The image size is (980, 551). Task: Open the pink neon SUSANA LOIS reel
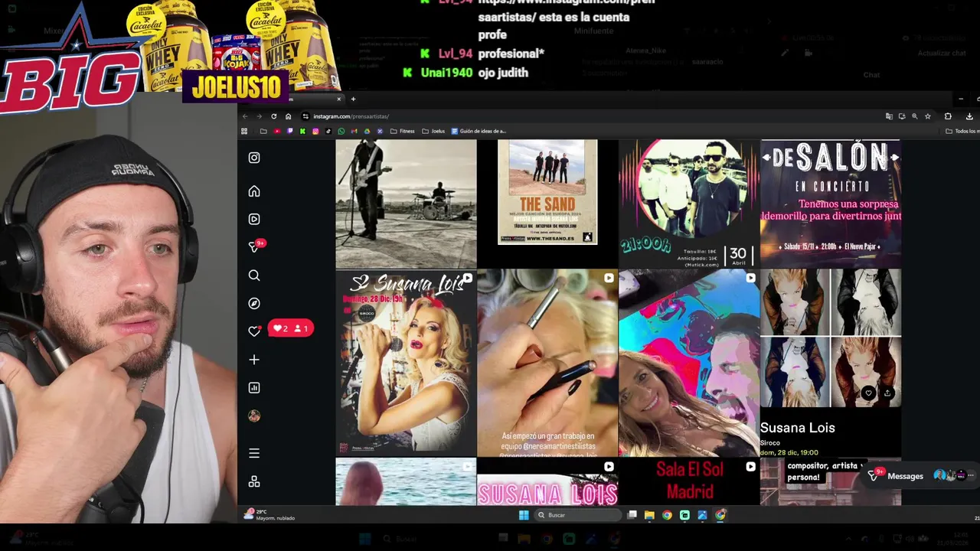(547, 482)
